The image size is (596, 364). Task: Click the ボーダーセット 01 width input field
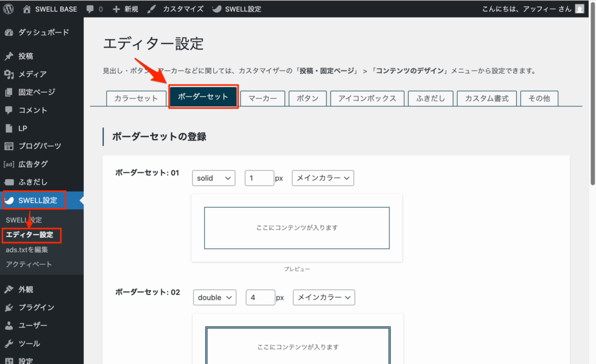tap(259, 178)
